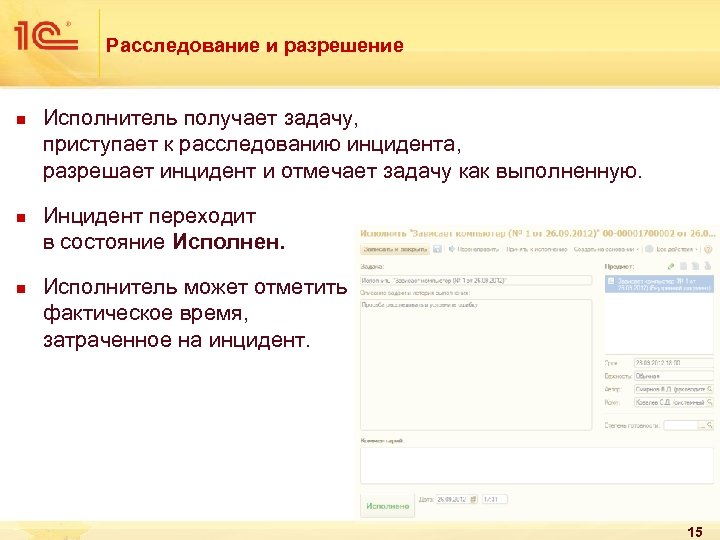The width and height of the screenshot is (720, 540).
Task: Click Перенаправить command
Action: click(x=478, y=249)
